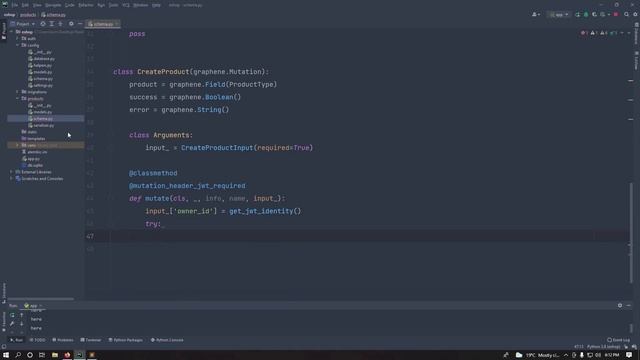Hide the Project panel with minus icon
Image resolution: width=640 pixels, height=360 pixels.
(80, 24)
